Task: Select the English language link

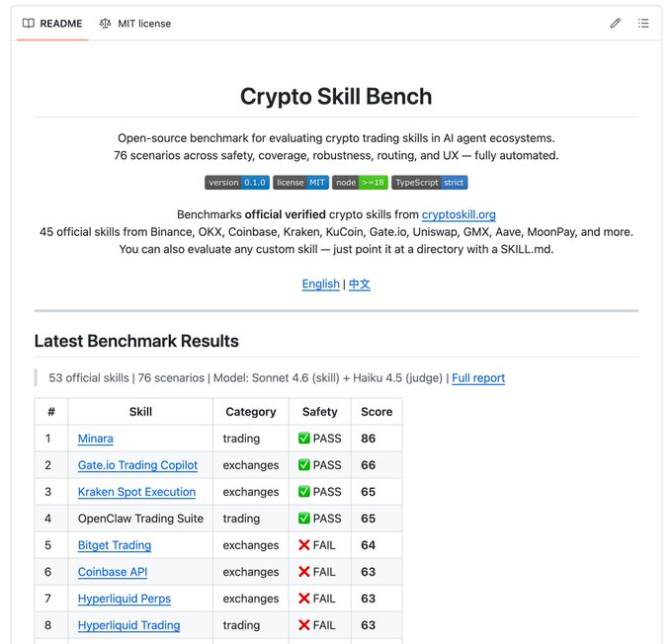Action: (320, 283)
